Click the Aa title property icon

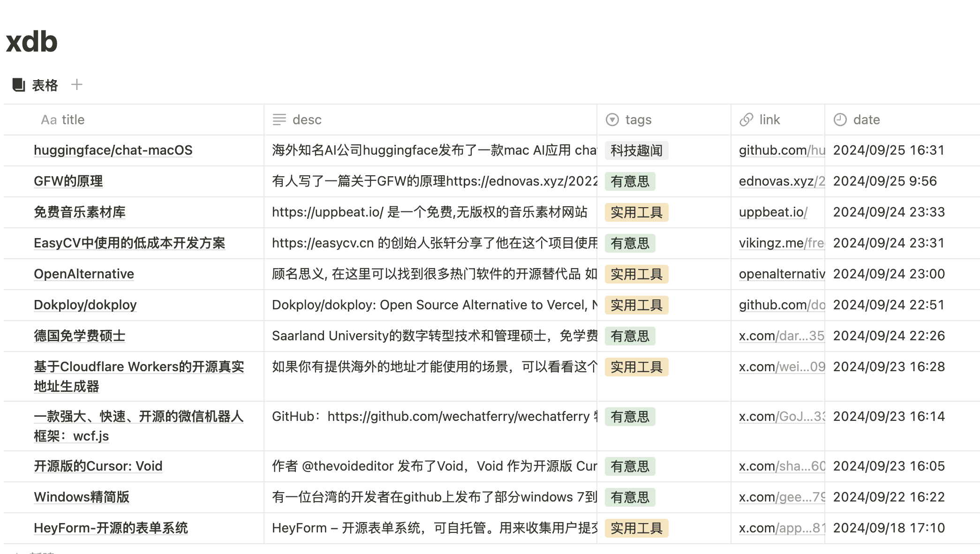[49, 120]
